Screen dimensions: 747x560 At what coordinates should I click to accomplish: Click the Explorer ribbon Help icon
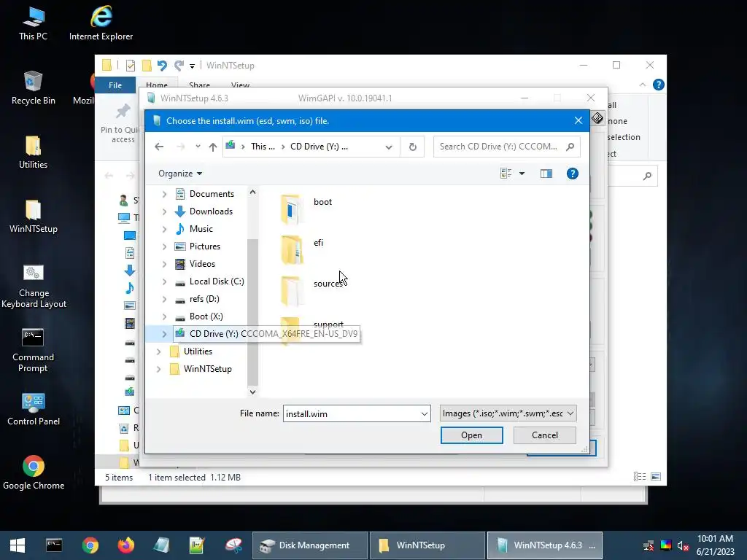click(659, 85)
